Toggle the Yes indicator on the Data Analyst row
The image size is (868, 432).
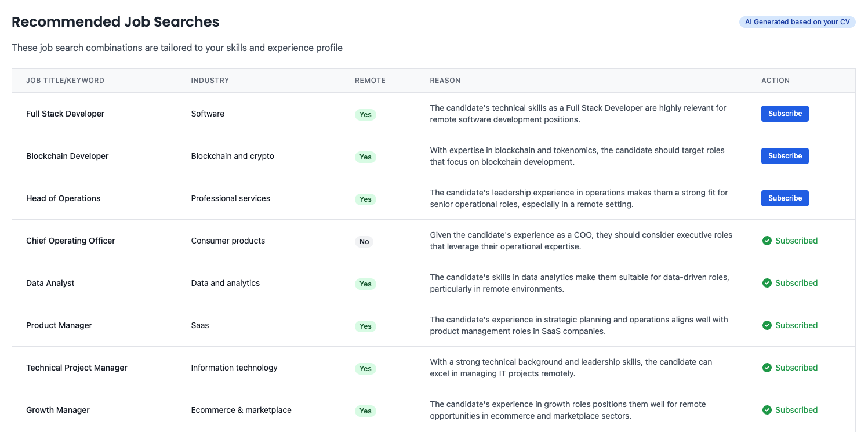[x=365, y=284]
